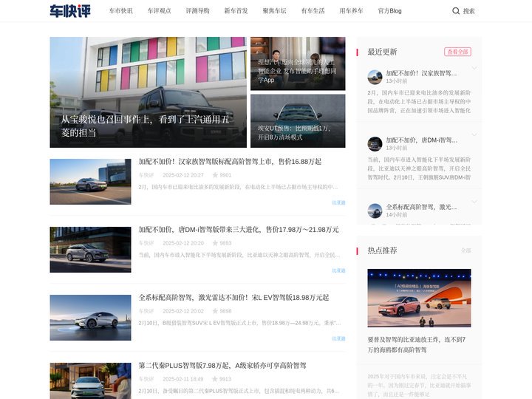This screenshot has height=399, width=532.
Task: Click the avatar beside 加配不加价，唐DM-i智驾
Action: click(375, 144)
